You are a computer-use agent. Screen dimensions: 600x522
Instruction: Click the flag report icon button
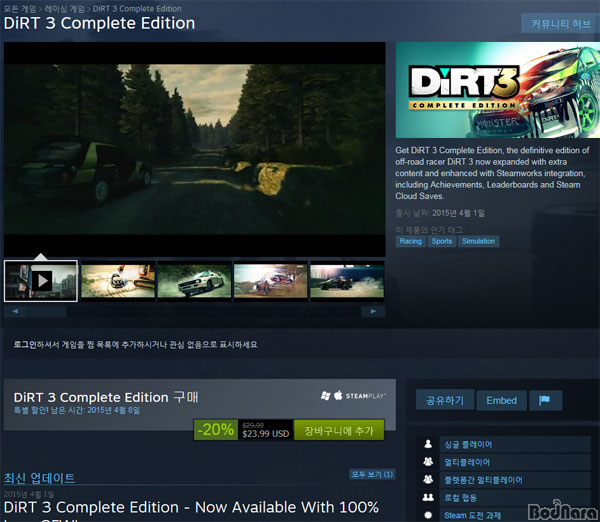(545, 400)
